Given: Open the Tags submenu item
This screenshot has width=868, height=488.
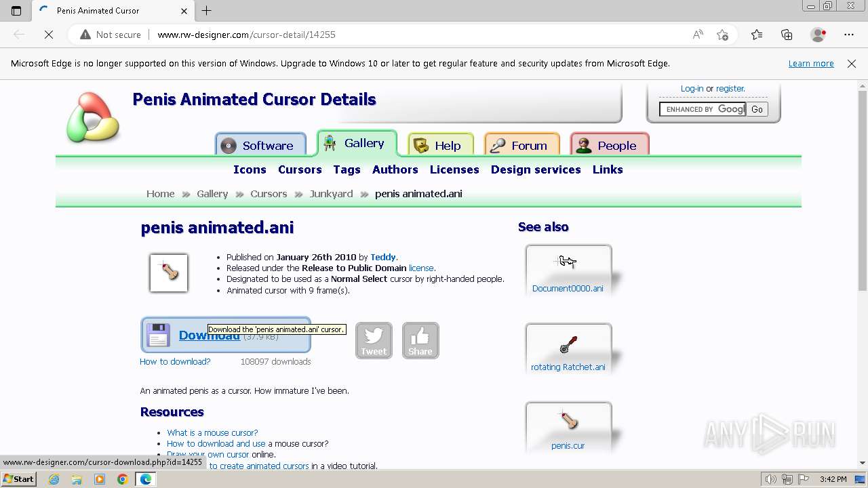Looking at the screenshot, I should pos(347,169).
